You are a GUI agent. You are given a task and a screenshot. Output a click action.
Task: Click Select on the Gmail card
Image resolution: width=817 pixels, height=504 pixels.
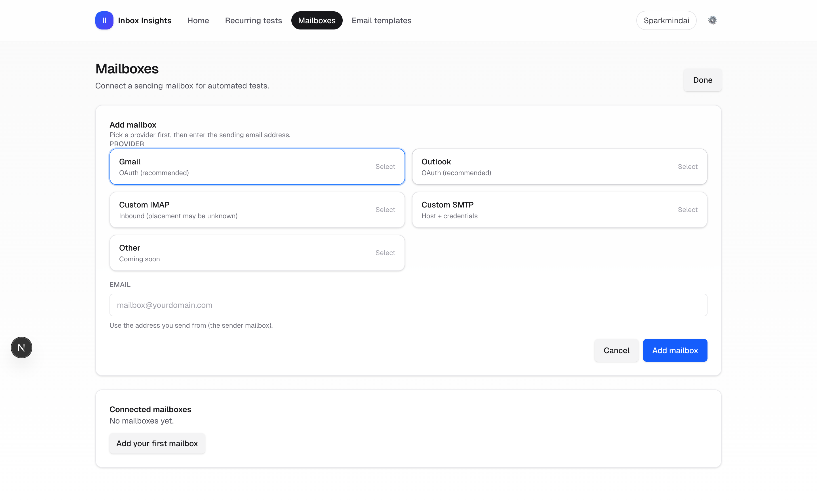(385, 167)
